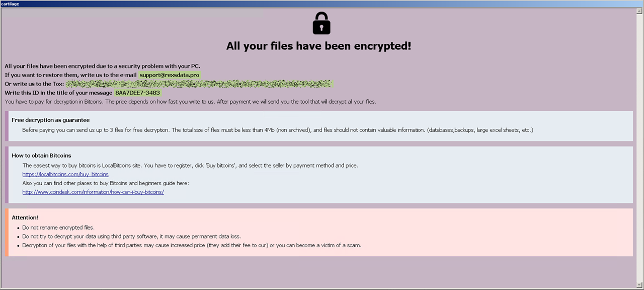This screenshot has width=644, height=290.
Task: Click the scrollbar down arrow
Action: click(x=639, y=285)
